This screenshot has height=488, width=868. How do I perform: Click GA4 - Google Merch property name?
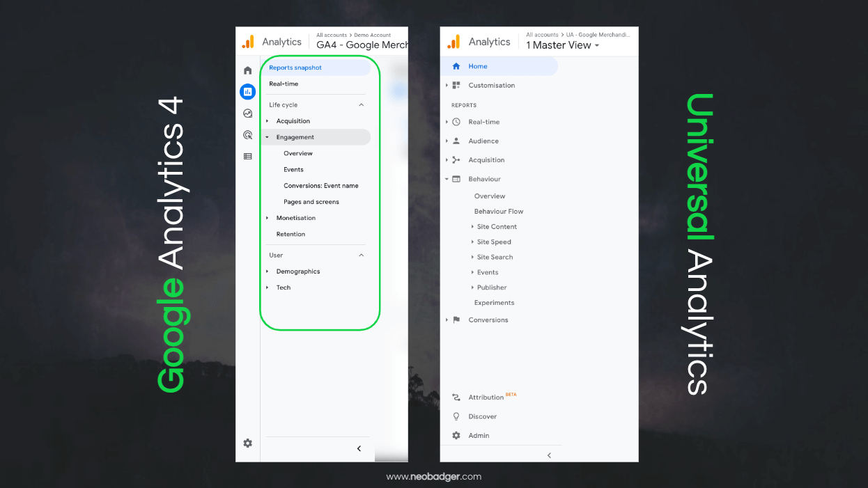click(362, 45)
